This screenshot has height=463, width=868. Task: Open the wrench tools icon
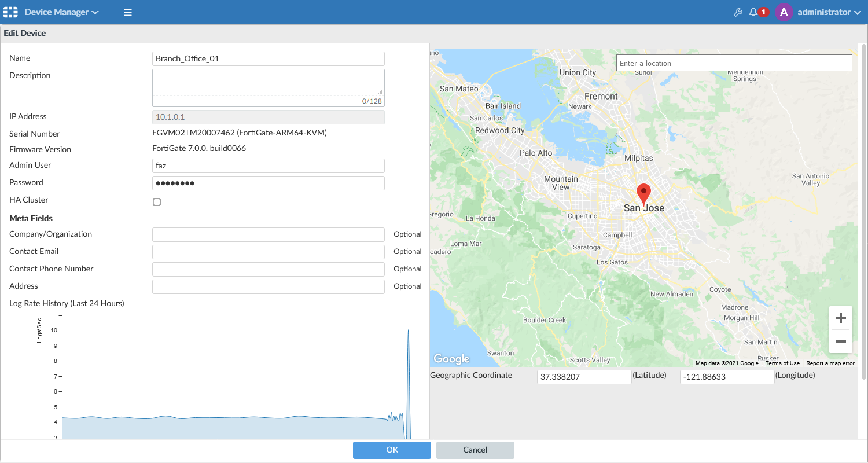pos(738,12)
